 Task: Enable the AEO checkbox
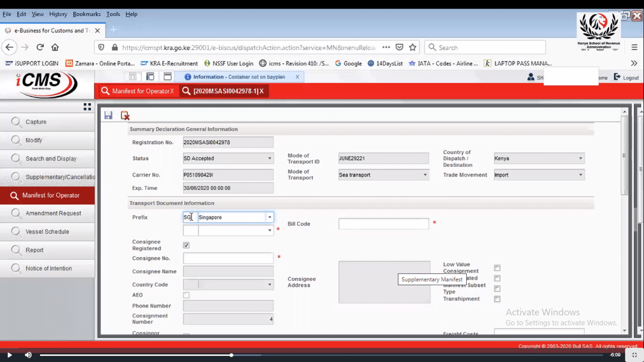click(186, 295)
